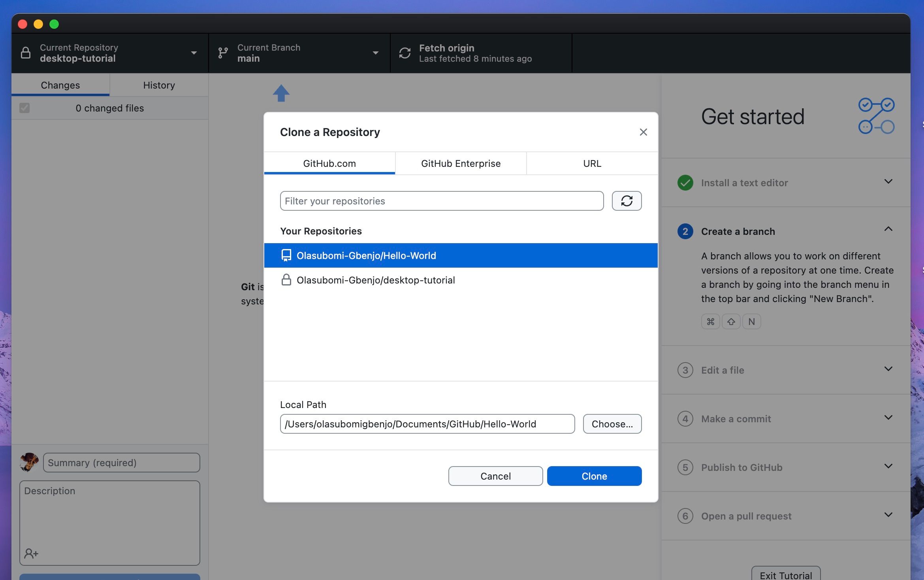The width and height of the screenshot is (924, 580).
Task: Click the lock icon on Olasubomi-Gbenjo/desktop-tutorial
Action: 286,280
